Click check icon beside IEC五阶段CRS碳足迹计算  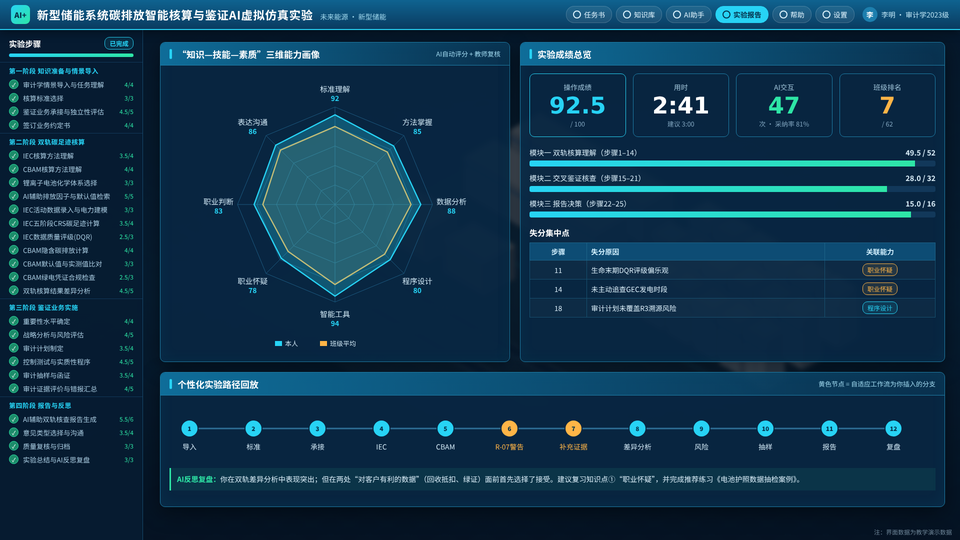13,223
